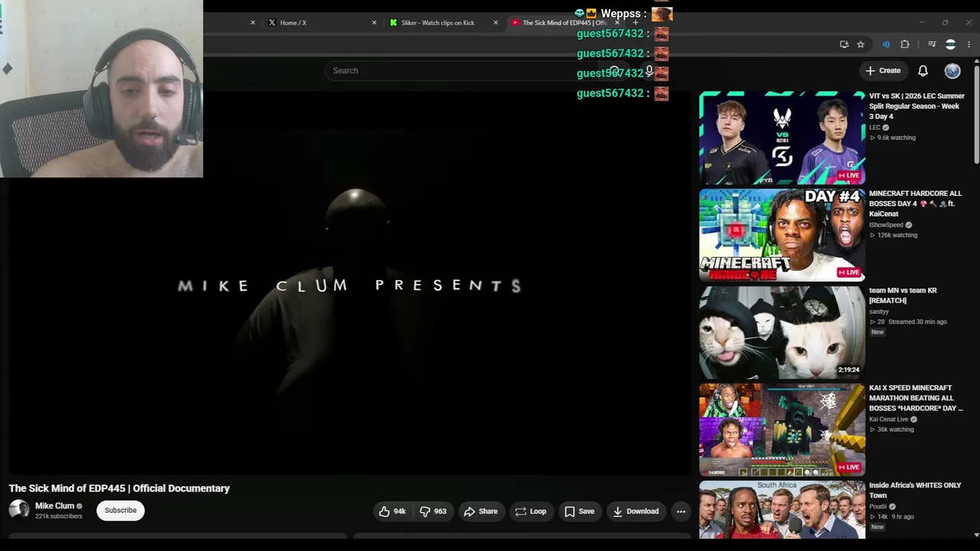This screenshot has width=980, height=551.
Task: Bookmark this page with the star icon
Action: (x=861, y=44)
